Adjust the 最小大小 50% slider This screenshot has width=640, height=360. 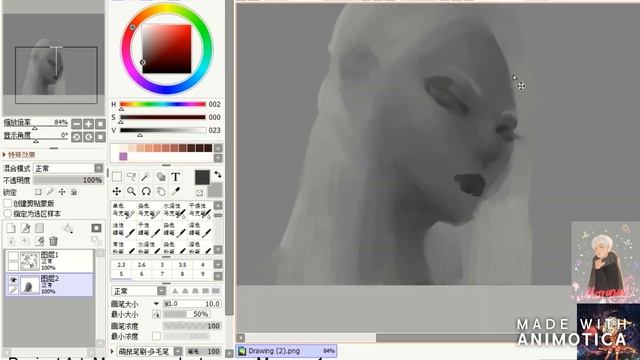[187, 314]
